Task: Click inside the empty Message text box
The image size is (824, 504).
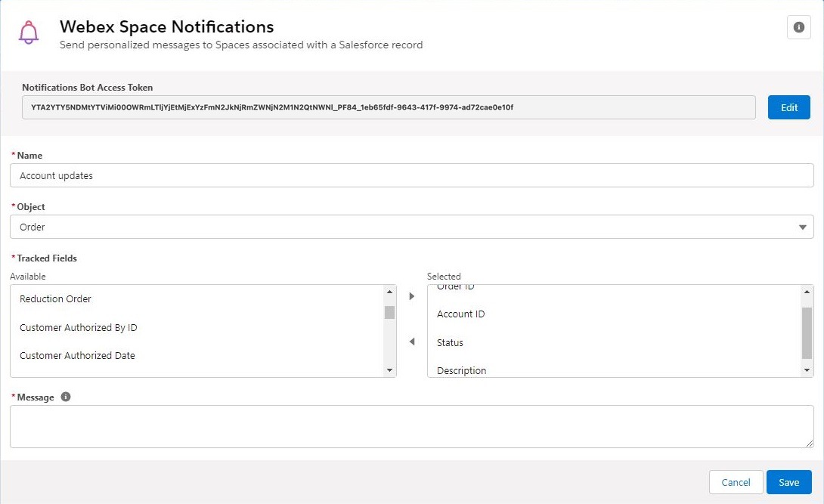Action: tap(412, 425)
